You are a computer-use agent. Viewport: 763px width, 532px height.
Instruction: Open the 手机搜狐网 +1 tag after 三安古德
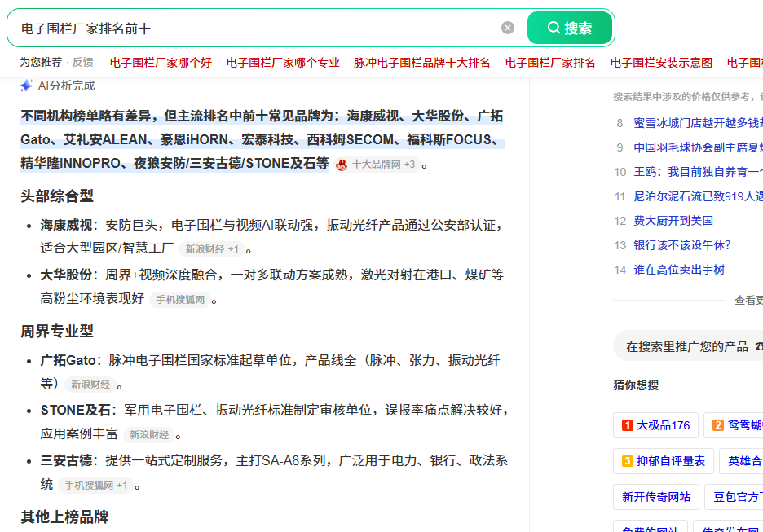96,486
